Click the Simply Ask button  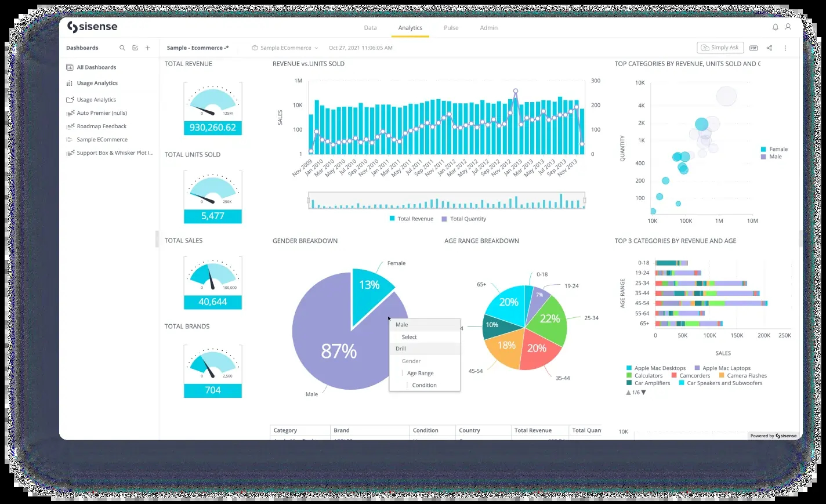click(720, 48)
